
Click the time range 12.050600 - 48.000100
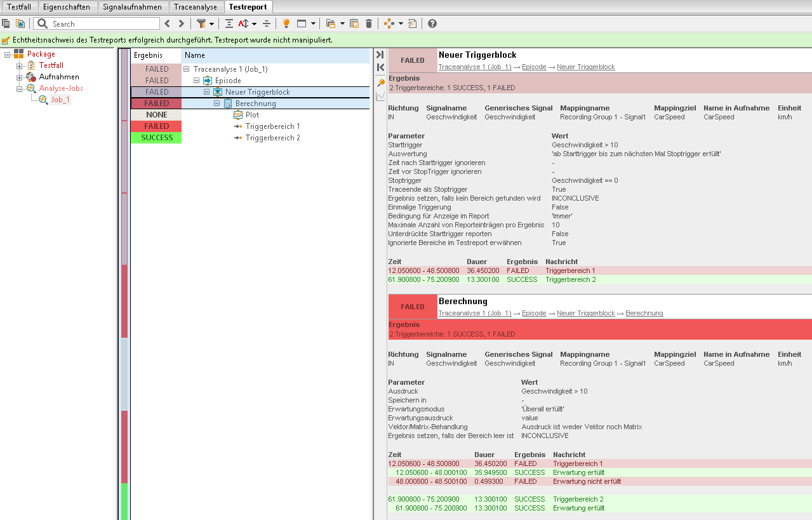pyautogui.click(x=432, y=472)
